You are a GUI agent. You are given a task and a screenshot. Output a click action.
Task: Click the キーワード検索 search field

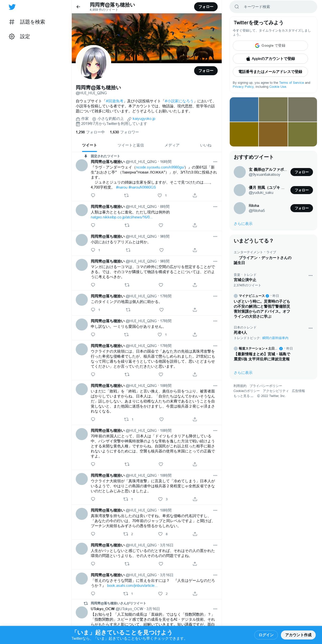click(273, 7)
